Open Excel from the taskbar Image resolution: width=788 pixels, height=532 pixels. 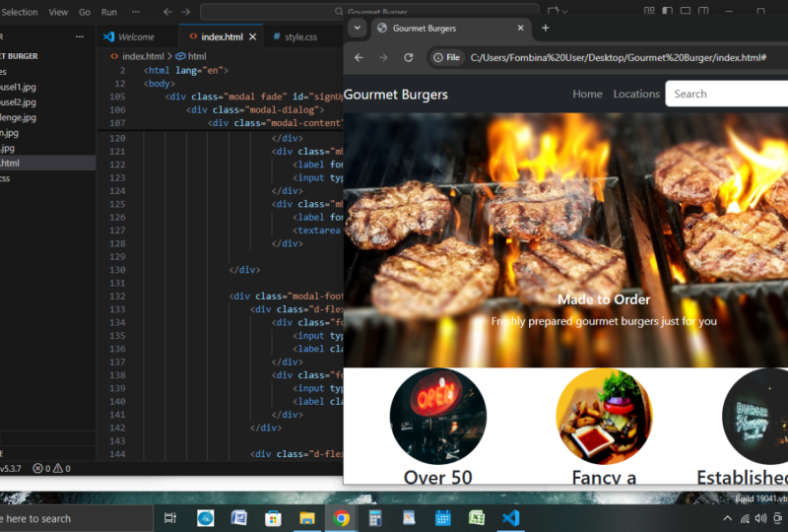point(477,518)
